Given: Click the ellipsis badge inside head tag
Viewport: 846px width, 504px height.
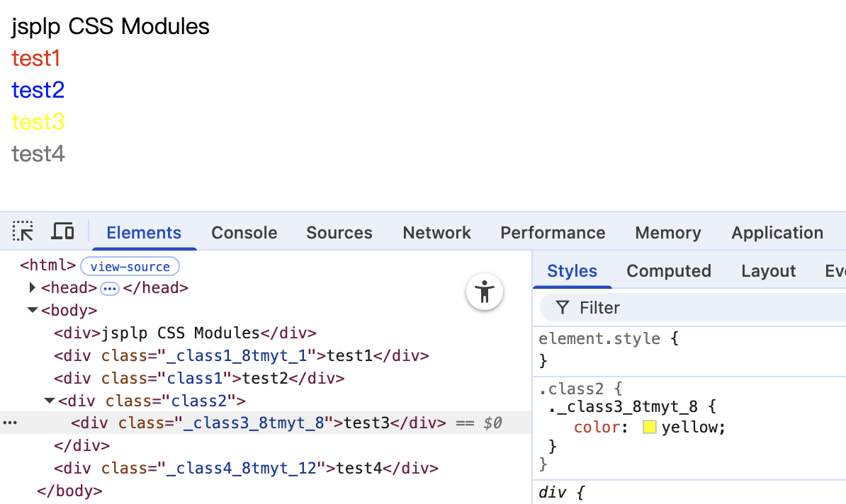Looking at the screenshot, I should pyautogui.click(x=110, y=288).
